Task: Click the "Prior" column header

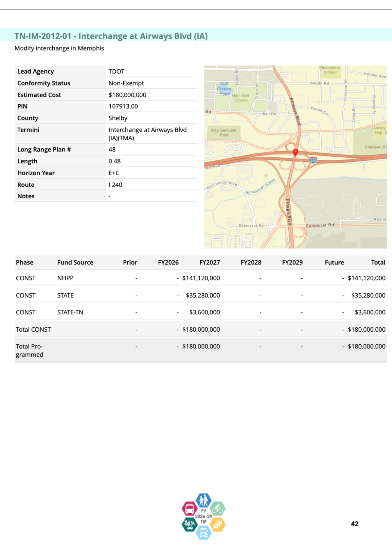Action: (130, 262)
